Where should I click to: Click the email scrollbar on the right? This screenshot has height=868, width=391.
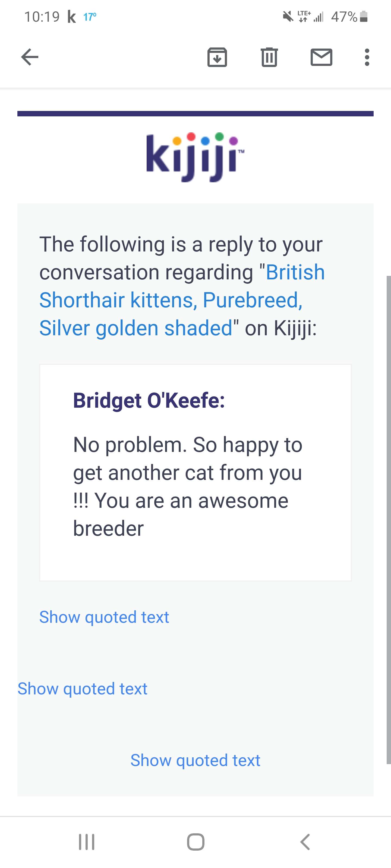pos(388,519)
